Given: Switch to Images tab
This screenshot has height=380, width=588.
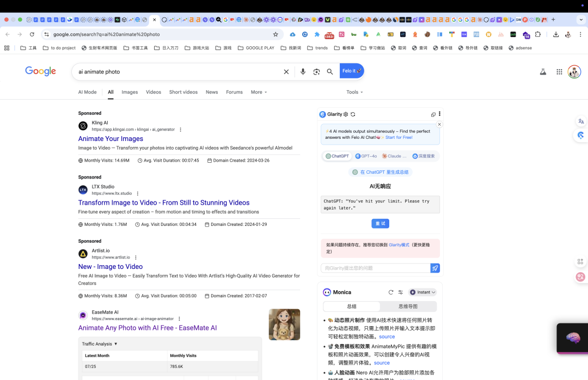Looking at the screenshot, I should coord(130,92).
